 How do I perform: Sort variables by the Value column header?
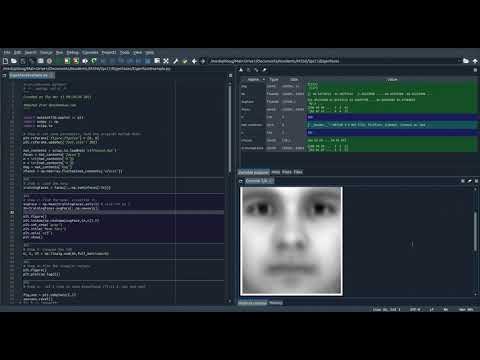[x=392, y=79]
